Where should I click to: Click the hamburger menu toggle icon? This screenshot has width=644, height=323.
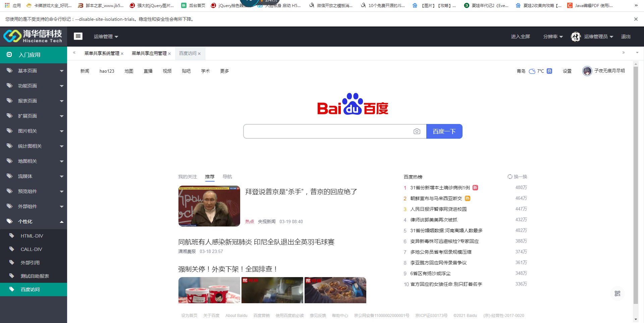click(78, 36)
